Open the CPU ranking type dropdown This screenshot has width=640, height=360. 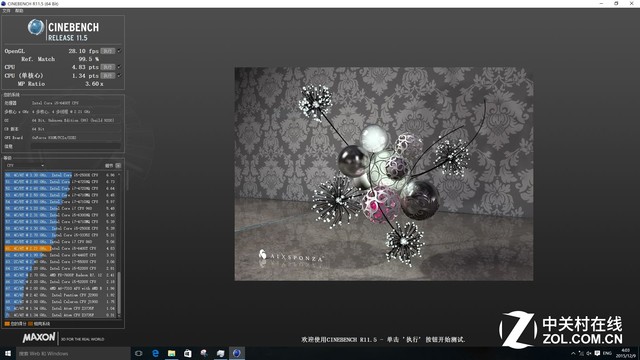coord(25,165)
